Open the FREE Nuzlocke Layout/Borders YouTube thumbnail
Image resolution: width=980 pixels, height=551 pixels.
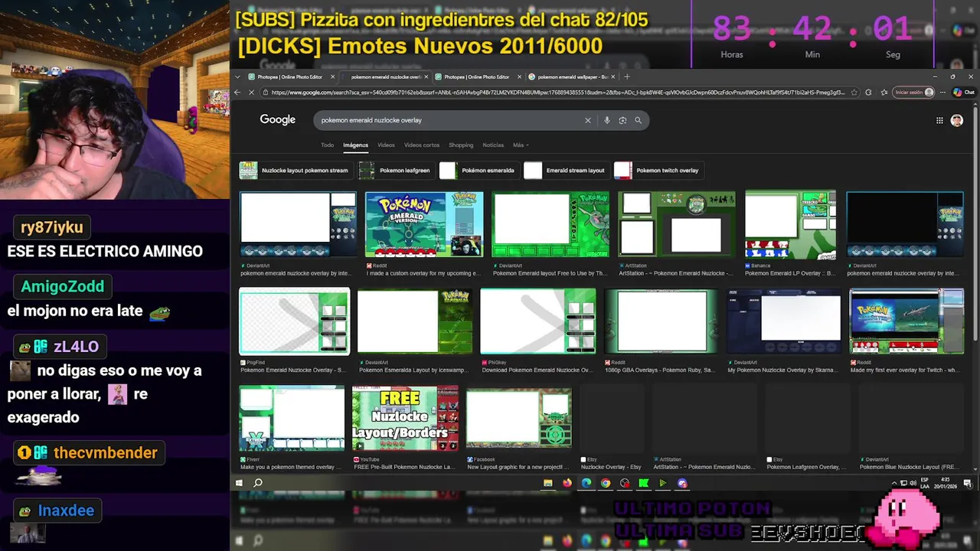click(x=405, y=419)
